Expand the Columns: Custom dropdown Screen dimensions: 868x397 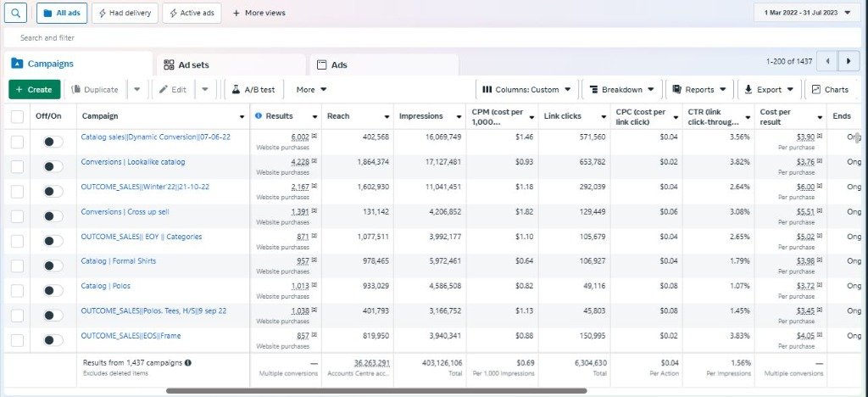pyautogui.click(x=527, y=90)
